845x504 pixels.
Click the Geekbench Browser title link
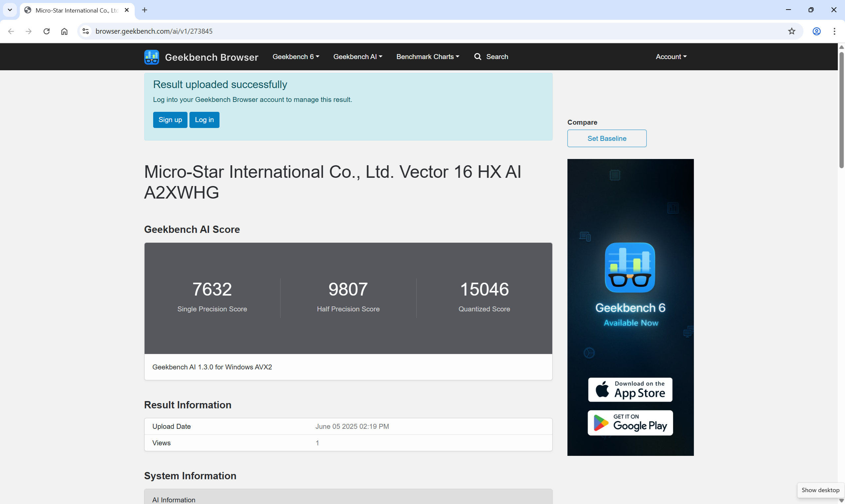pyautogui.click(x=212, y=57)
